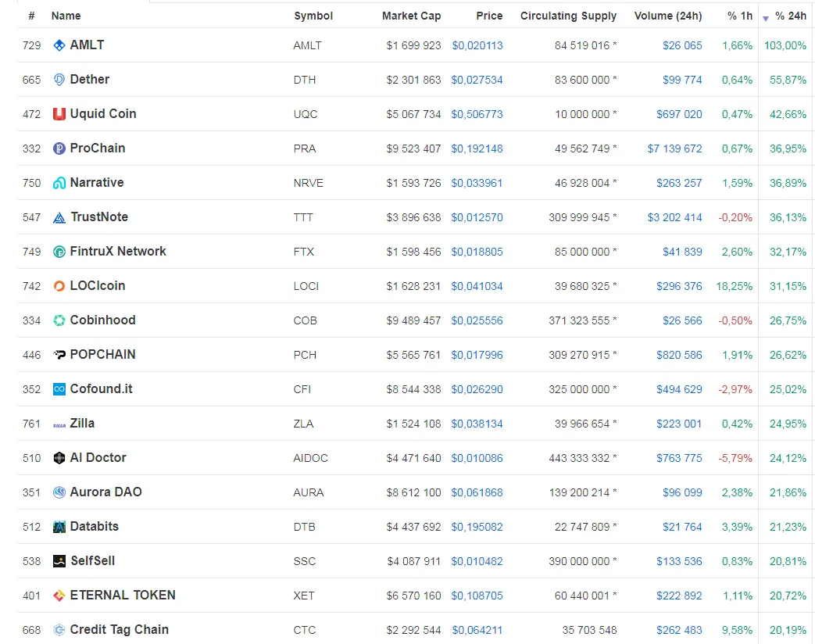Click ProChain volume $7 139 672
815x644 pixels.
click(x=674, y=148)
